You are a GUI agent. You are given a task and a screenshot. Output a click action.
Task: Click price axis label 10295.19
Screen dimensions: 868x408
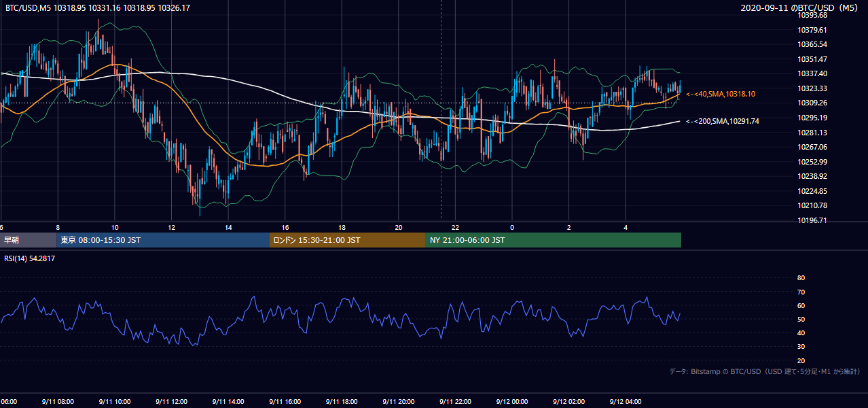pos(812,118)
